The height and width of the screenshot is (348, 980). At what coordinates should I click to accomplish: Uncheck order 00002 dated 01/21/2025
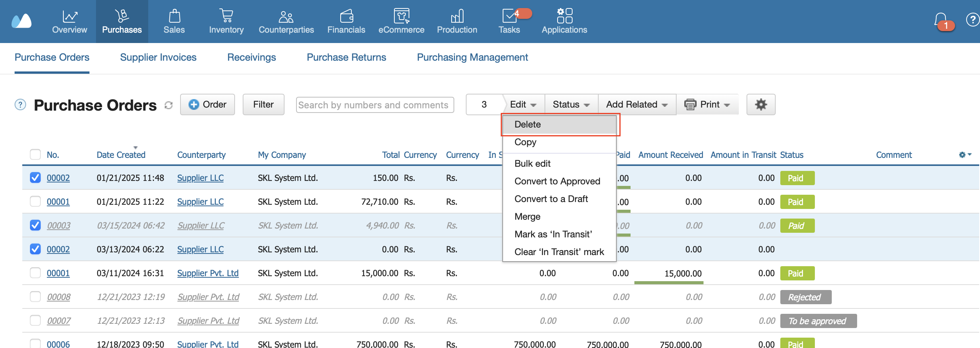35,177
